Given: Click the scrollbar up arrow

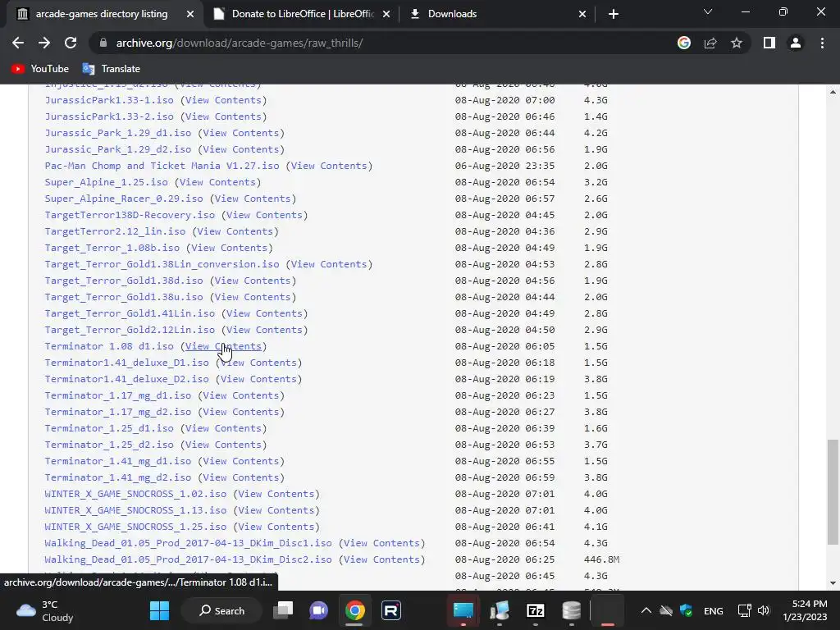Looking at the screenshot, I should (833, 92).
